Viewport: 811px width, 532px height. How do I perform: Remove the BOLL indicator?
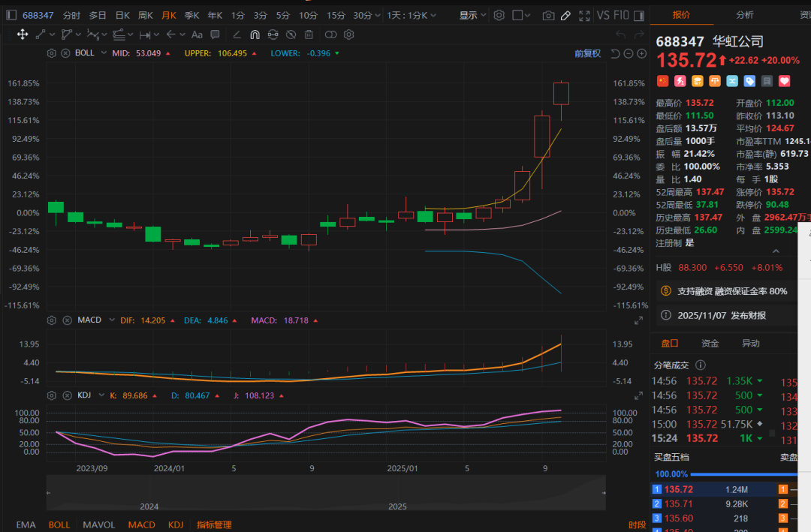click(65, 53)
